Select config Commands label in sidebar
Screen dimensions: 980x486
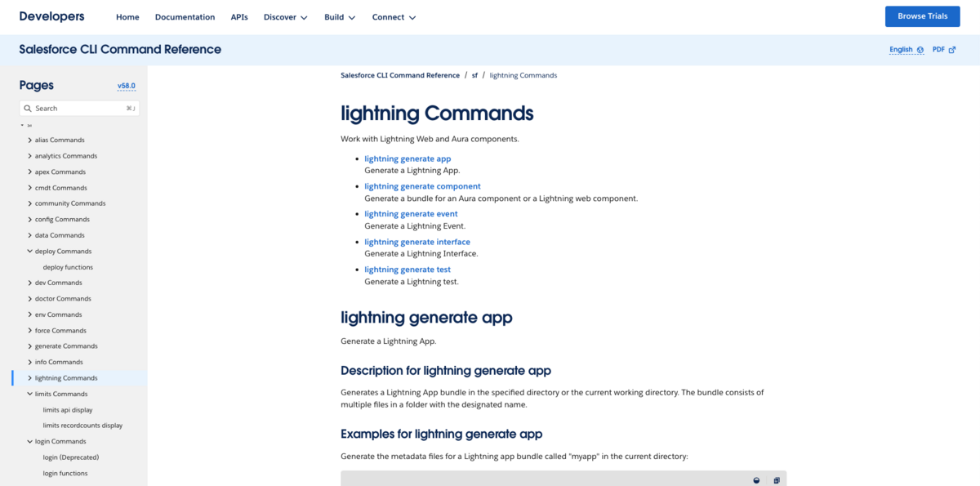click(x=62, y=220)
